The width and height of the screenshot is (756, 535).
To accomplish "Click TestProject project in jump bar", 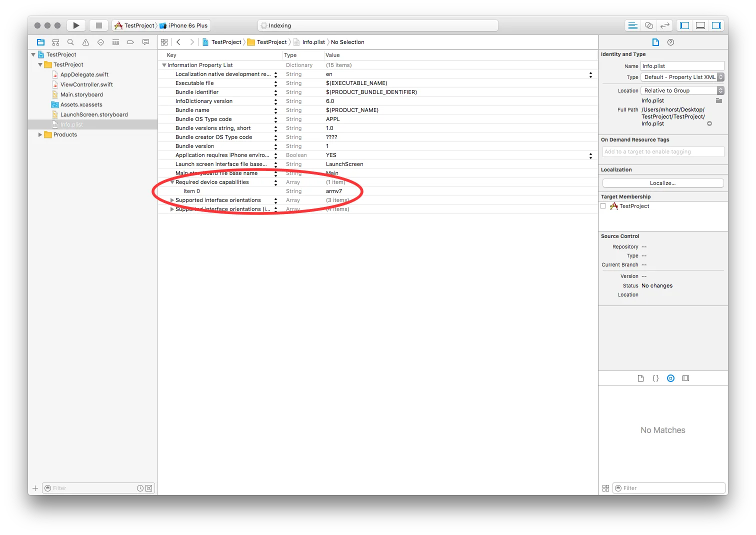I will pyautogui.click(x=221, y=42).
